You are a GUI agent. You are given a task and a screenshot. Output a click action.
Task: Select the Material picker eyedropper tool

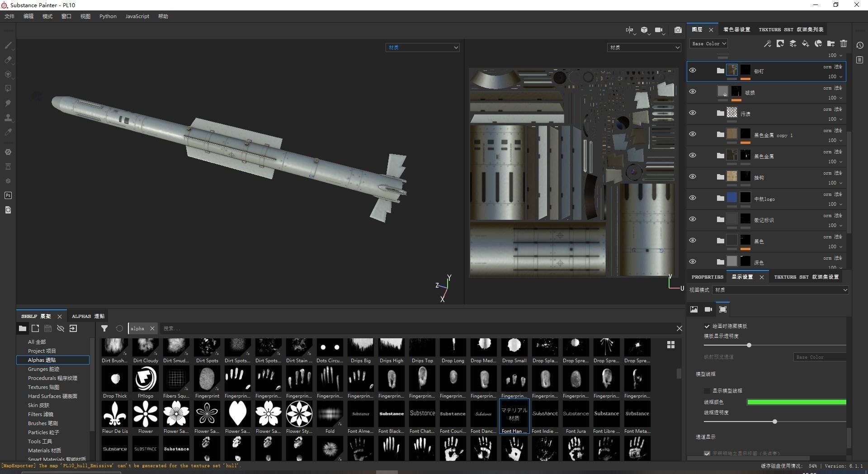point(8,132)
